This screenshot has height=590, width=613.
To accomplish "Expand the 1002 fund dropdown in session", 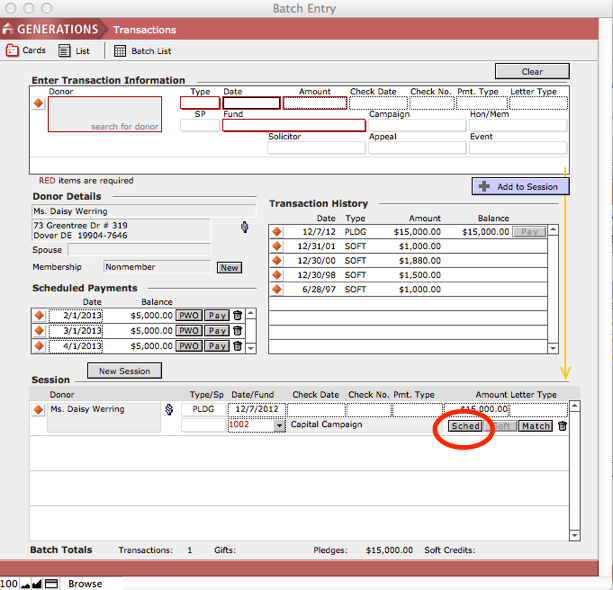I will 277,425.
